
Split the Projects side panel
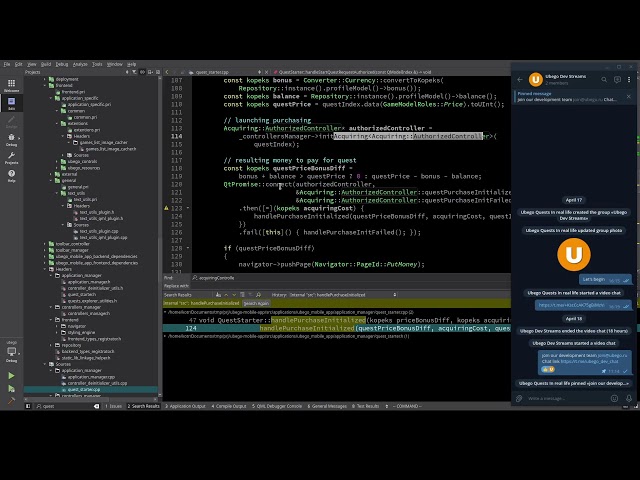[151, 72]
